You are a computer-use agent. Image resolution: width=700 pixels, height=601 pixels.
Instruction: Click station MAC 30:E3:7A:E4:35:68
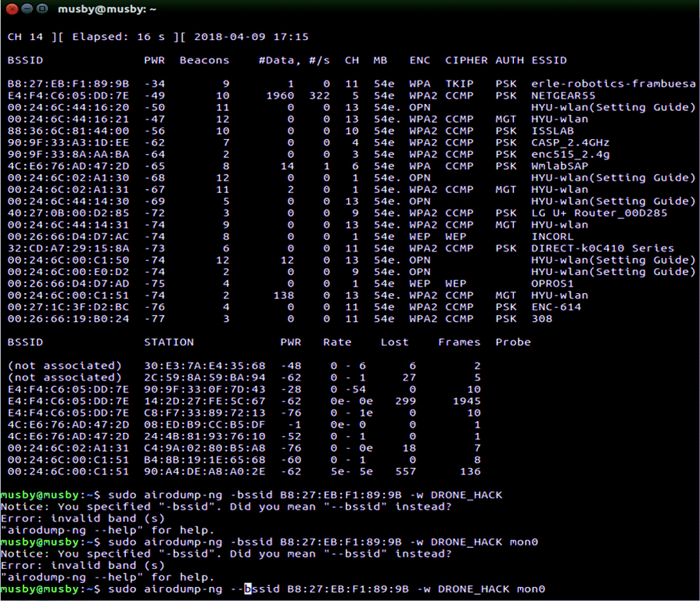click(204, 366)
